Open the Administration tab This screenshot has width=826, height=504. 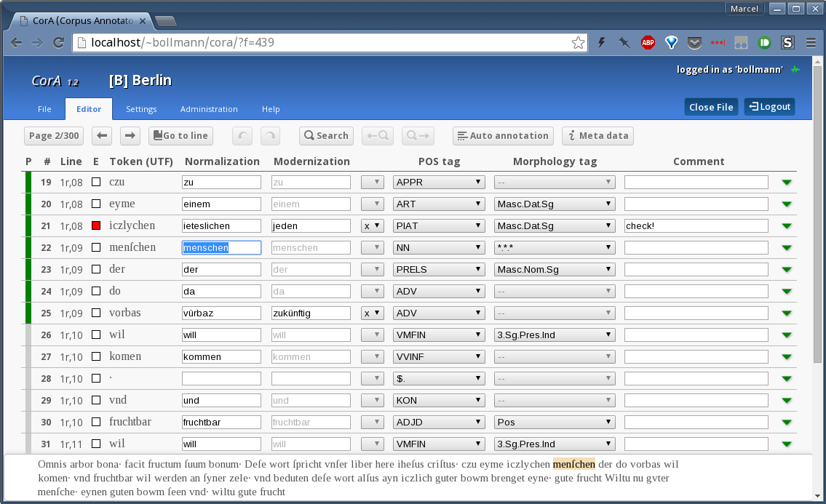point(209,109)
